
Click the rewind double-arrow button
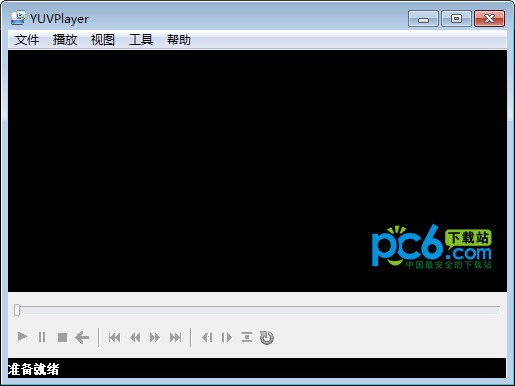(x=135, y=338)
